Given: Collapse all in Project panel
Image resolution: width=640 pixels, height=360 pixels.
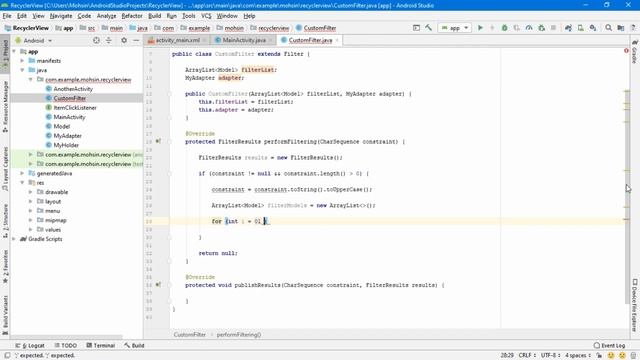Looking at the screenshot, I should point(109,40).
